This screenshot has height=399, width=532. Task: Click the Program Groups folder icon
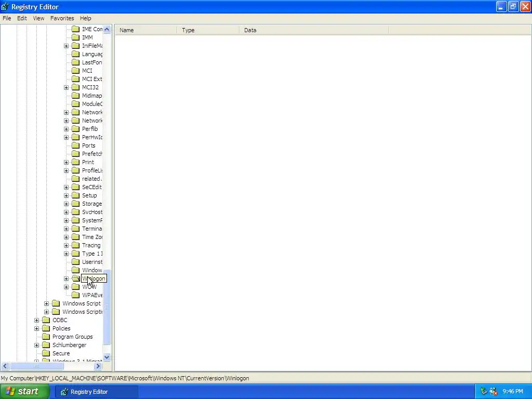point(46,337)
